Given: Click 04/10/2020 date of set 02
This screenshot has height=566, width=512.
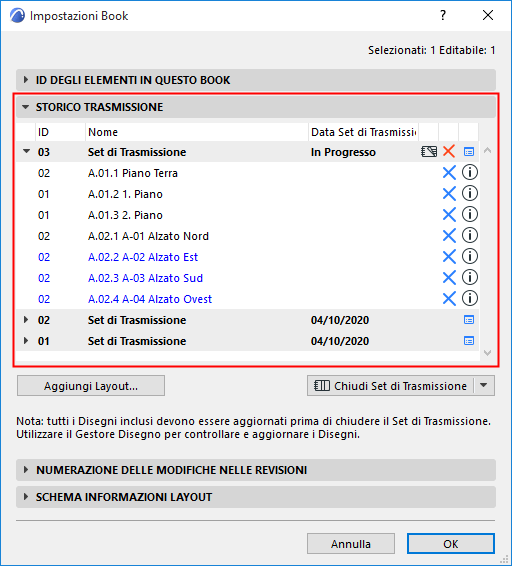Looking at the screenshot, I should (x=340, y=320).
